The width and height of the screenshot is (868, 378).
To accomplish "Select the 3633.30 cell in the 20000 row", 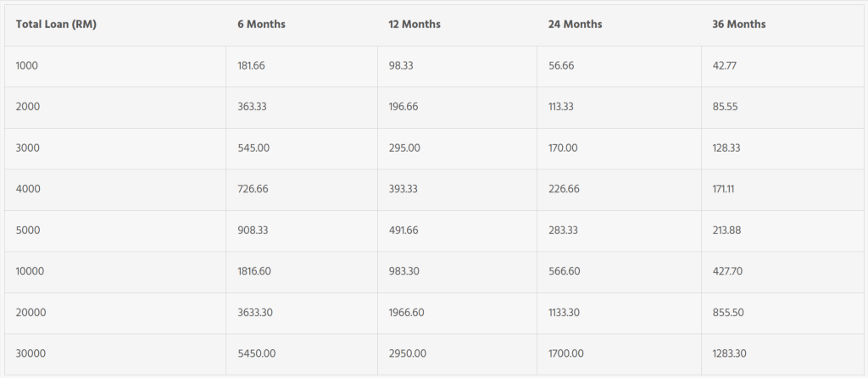I will pos(255,313).
